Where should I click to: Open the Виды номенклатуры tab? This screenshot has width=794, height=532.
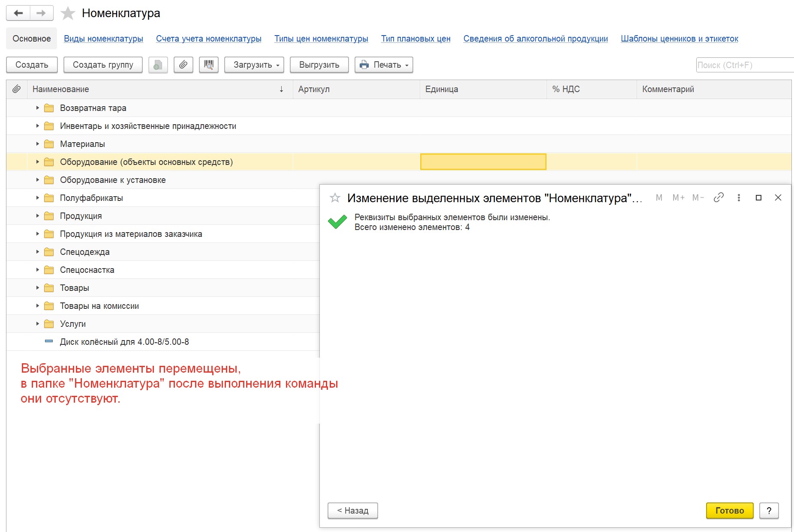click(x=103, y=39)
